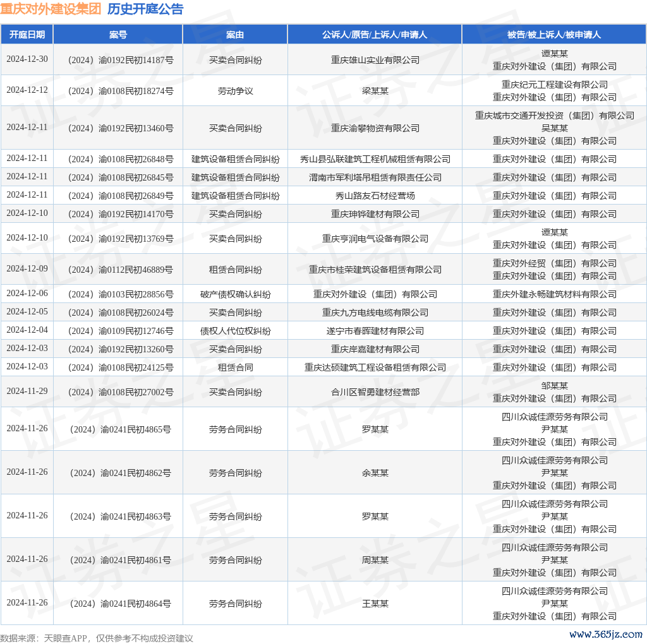Screen dimensions: 647x644
Task: Click the 债权人代位权纠纷 case cause
Action: pos(235,331)
